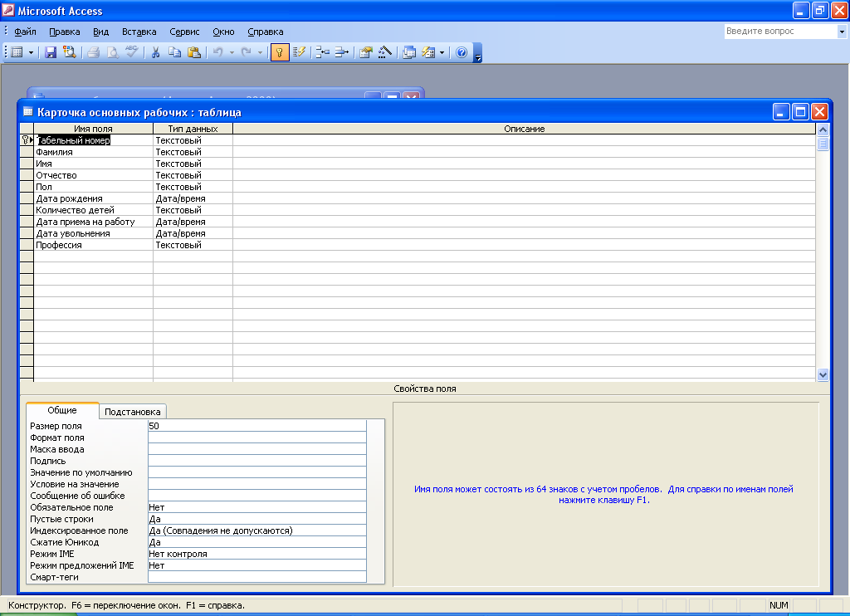Screen dimensions: 850x616
Task: Click the key row selector for Табельный номер
Action: coord(27,140)
